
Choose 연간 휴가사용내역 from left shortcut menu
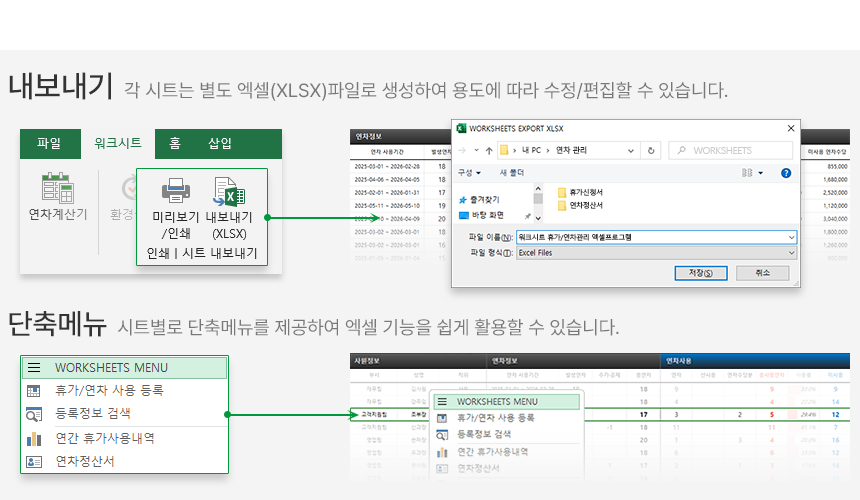coord(104,438)
